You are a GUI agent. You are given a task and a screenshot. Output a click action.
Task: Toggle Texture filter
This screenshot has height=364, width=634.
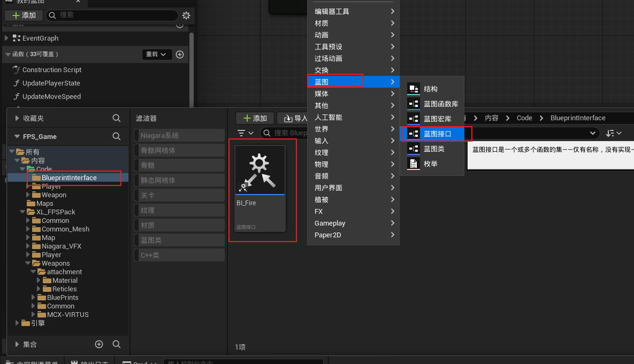click(179, 210)
